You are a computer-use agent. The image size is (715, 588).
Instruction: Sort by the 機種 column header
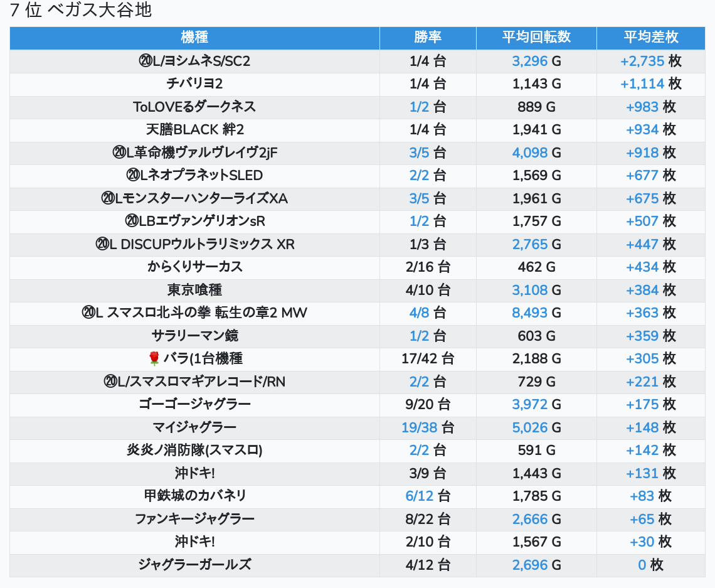tap(194, 38)
